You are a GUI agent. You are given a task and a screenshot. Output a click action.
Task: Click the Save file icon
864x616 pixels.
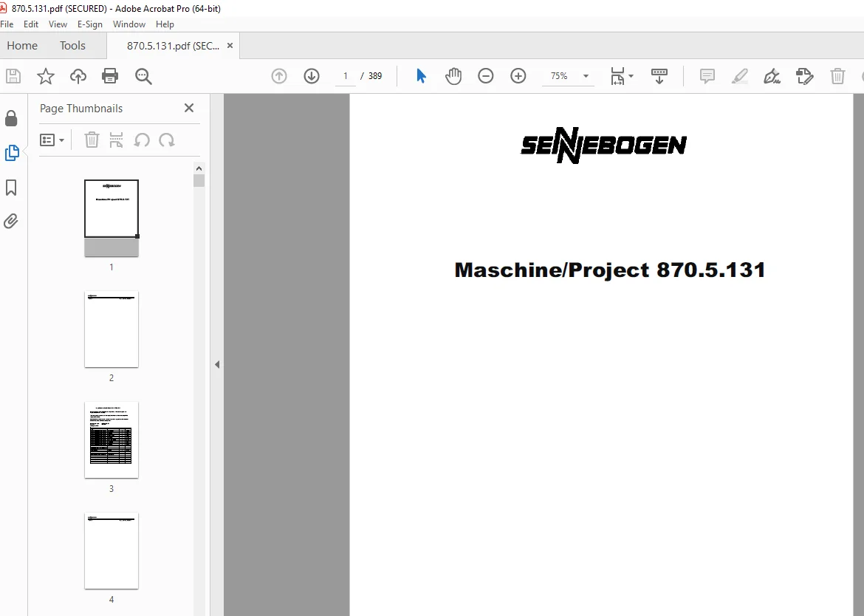pyautogui.click(x=13, y=76)
